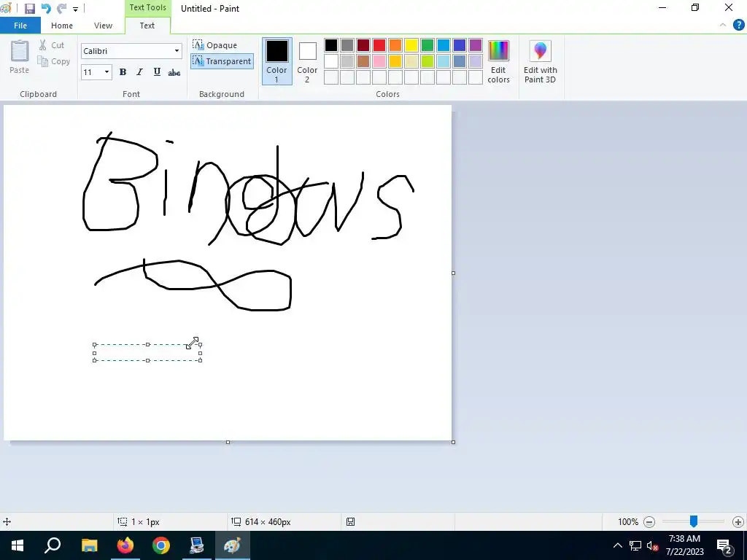Switch to the View tab
The height and width of the screenshot is (560, 747).
tap(103, 26)
